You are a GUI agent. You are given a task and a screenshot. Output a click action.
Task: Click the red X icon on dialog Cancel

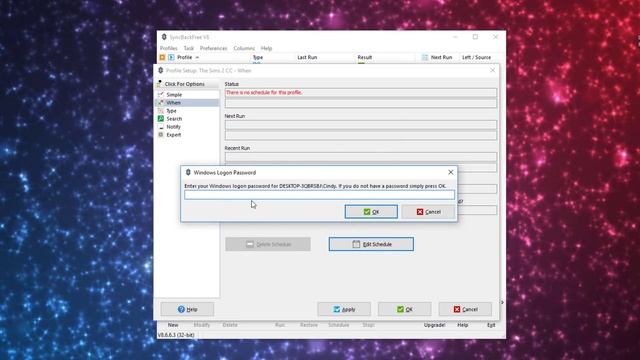pyautogui.click(x=420, y=212)
